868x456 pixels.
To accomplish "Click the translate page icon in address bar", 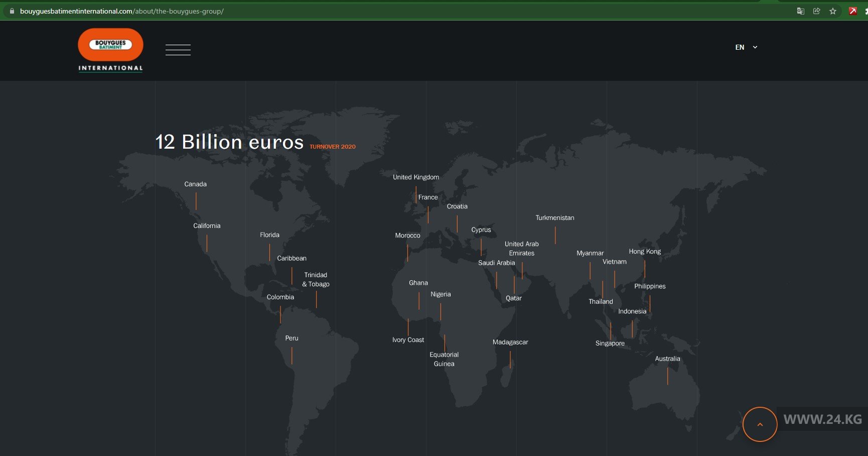I will [x=801, y=11].
